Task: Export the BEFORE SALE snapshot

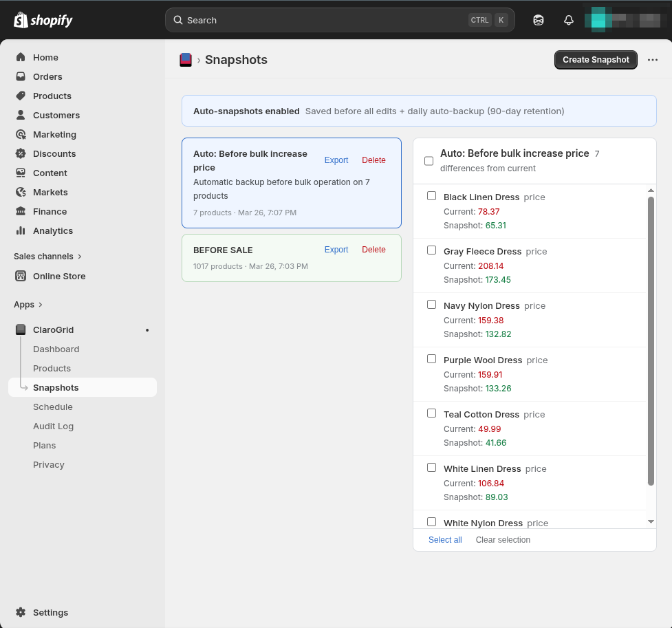Action: 336,250
